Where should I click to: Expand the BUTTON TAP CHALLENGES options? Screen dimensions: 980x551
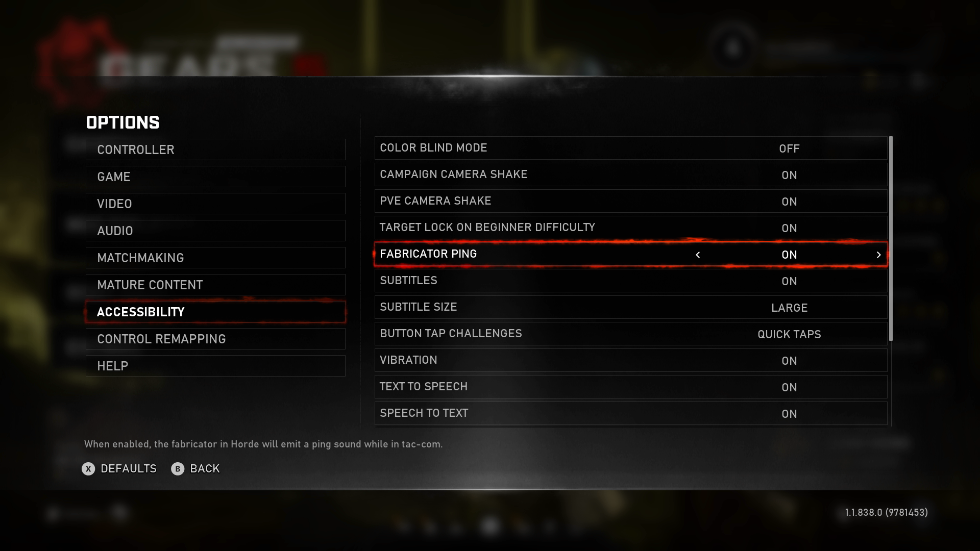pos(789,334)
